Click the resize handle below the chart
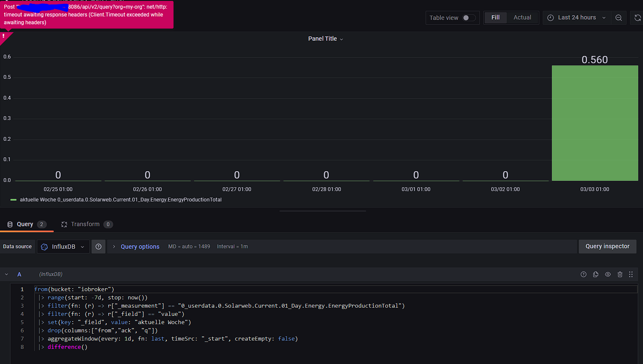 [323, 211]
